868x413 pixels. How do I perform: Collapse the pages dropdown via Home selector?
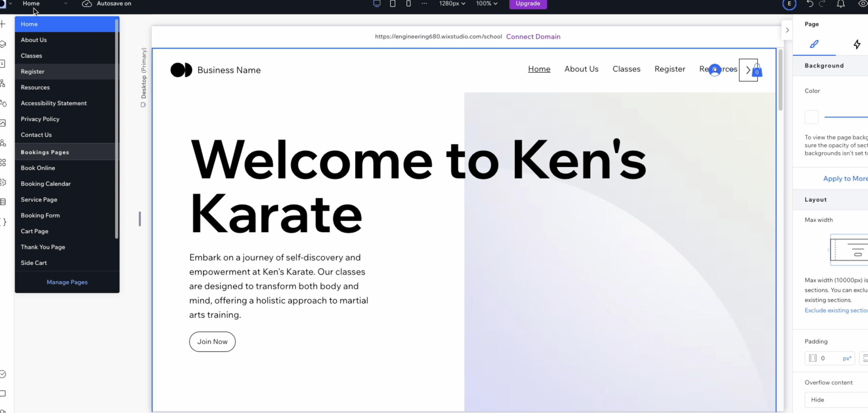click(x=44, y=3)
